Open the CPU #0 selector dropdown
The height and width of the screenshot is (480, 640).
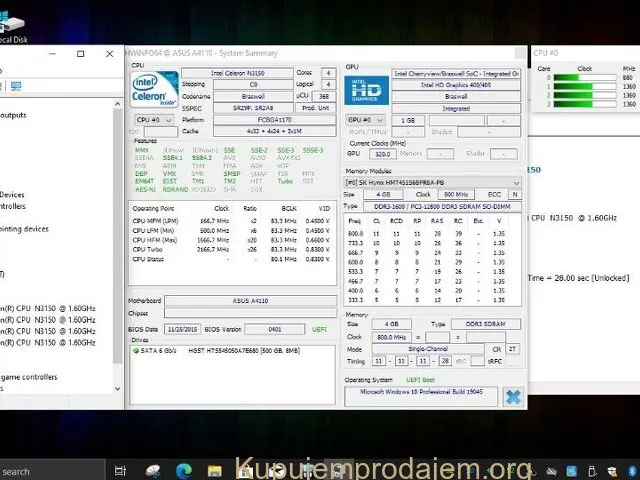pyautogui.click(x=154, y=119)
